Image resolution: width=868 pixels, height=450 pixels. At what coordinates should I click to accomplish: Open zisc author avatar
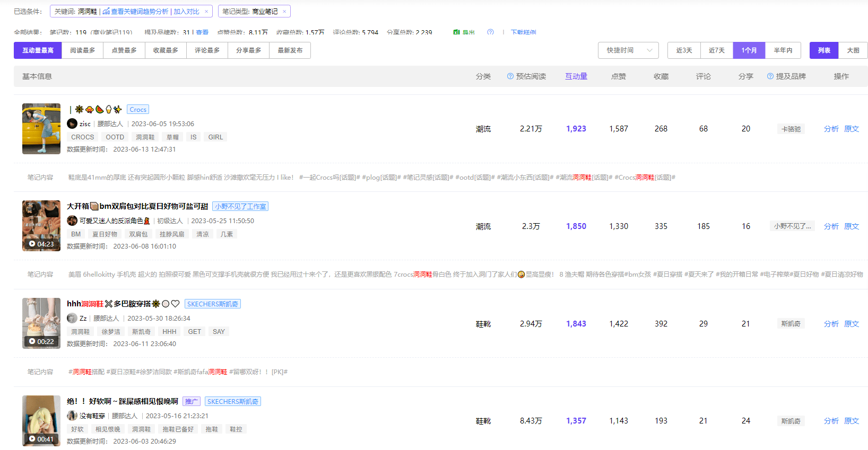click(x=72, y=123)
